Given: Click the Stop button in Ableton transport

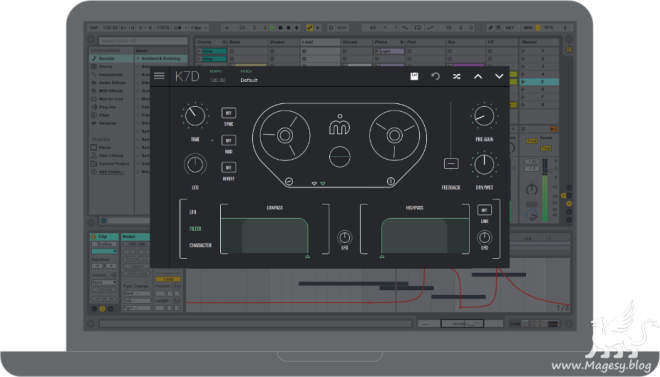Looking at the screenshot, I should 280,28.
